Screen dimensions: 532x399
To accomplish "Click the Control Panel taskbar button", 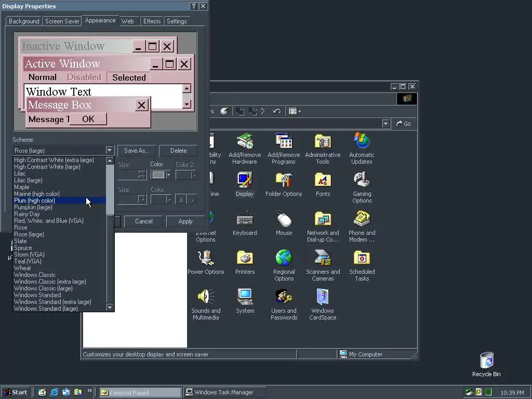I will click(x=140, y=392).
